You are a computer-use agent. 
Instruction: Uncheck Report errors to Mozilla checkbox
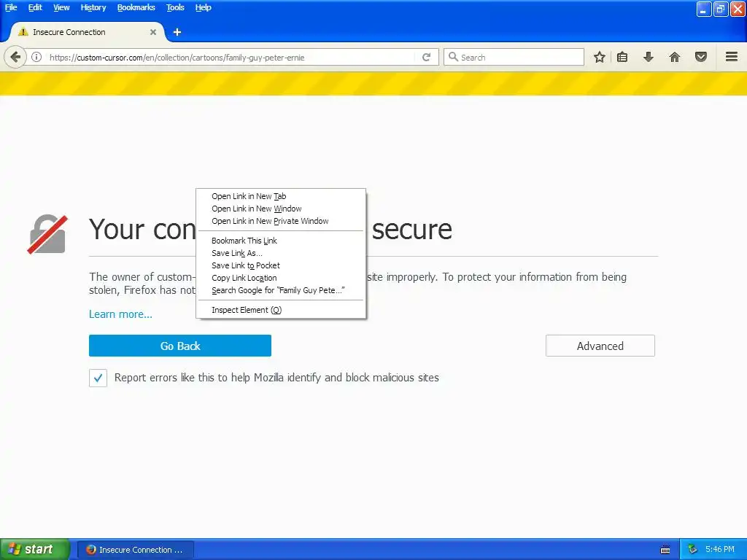98,378
